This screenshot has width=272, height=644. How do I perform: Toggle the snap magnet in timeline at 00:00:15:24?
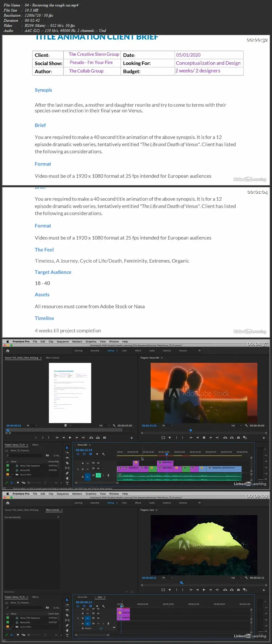[x=84, y=454]
